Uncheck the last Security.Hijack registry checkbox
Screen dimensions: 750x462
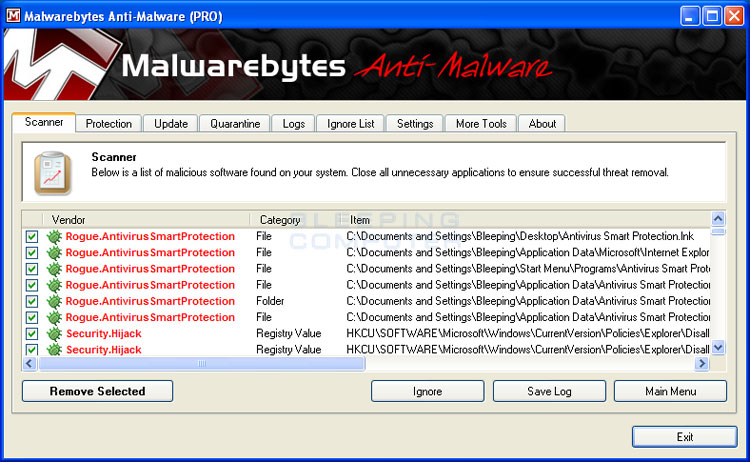[x=32, y=350]
